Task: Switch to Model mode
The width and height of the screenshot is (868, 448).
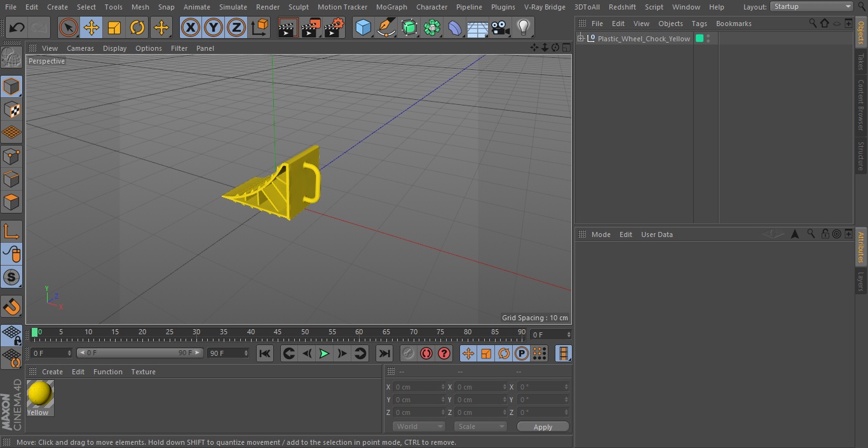Action: click(x=11, y=86)
